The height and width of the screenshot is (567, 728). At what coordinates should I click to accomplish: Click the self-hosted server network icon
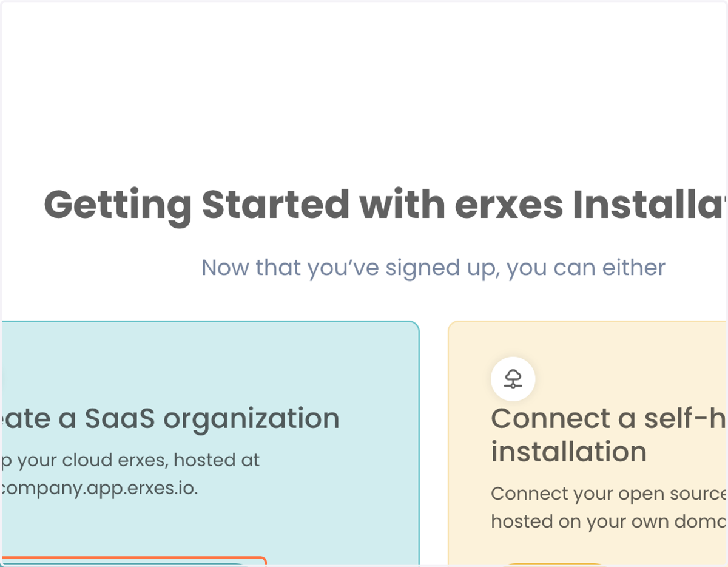pyautogui.click(x=513, y=379)
